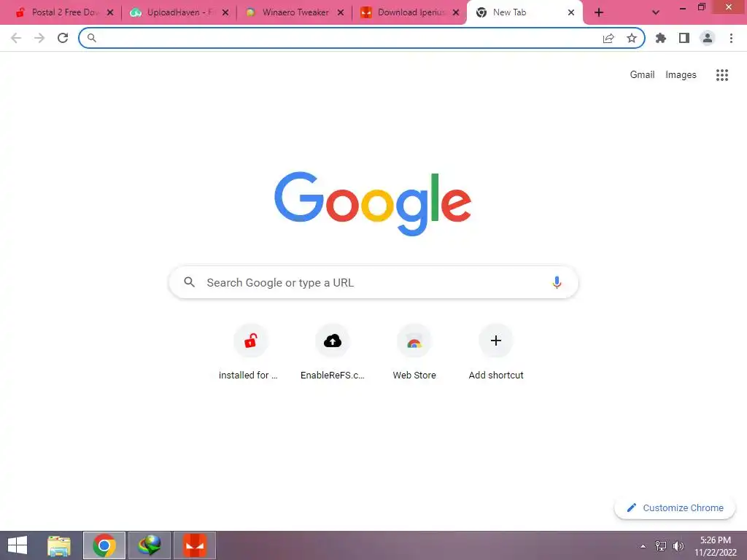Expand the tab search chevron
The height and width of the screenshot is (560, 747).
tap(656, 12)
